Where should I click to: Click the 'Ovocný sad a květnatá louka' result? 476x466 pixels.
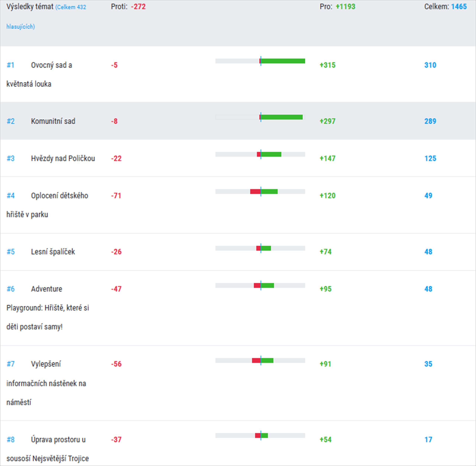52,65
